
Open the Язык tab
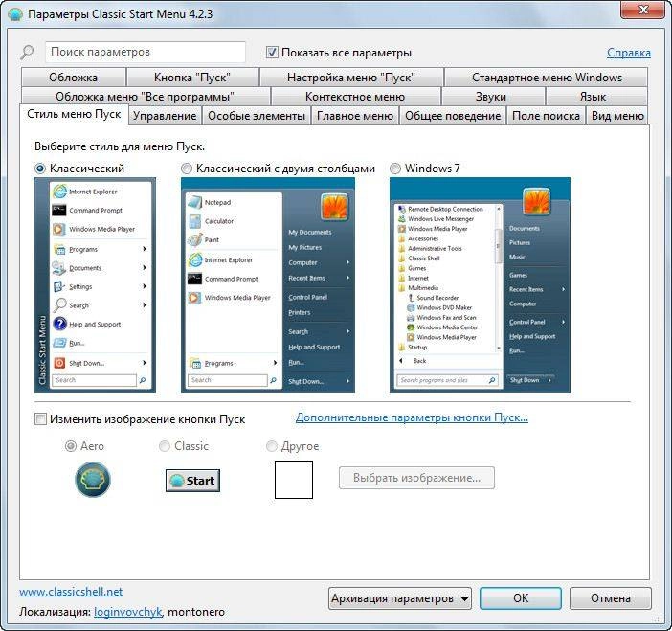[595, 97]
